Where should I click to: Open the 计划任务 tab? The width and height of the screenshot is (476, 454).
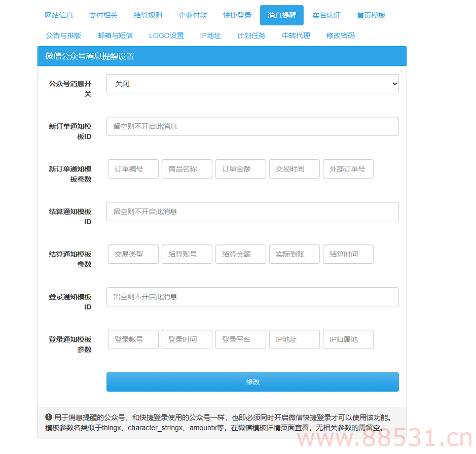251,36
